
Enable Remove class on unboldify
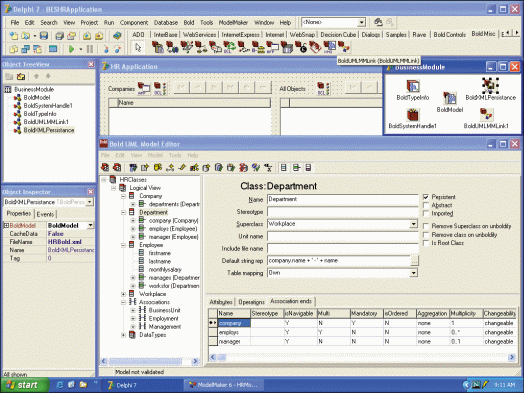click(426, 235)
